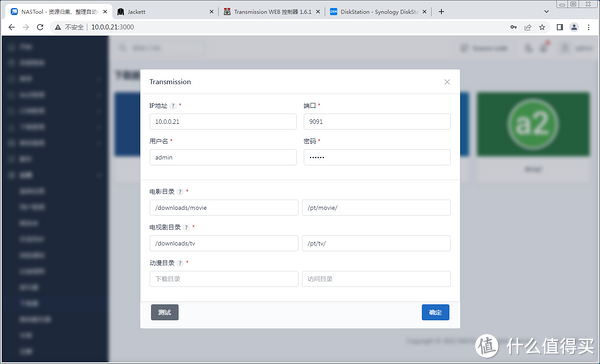Click the help icon beside 电视剧目录
The height and width of the screenshot is (364, 600).
[186, 227]
